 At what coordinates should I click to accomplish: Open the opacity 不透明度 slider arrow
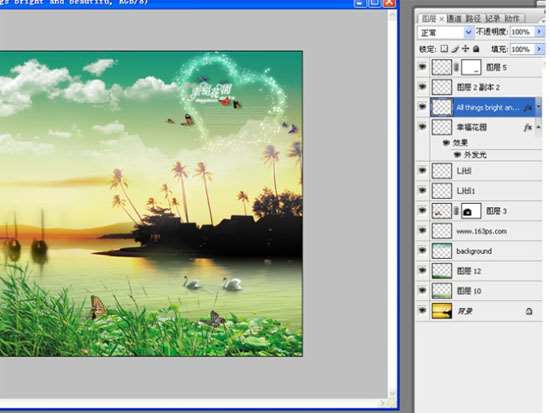coord(539,32)
